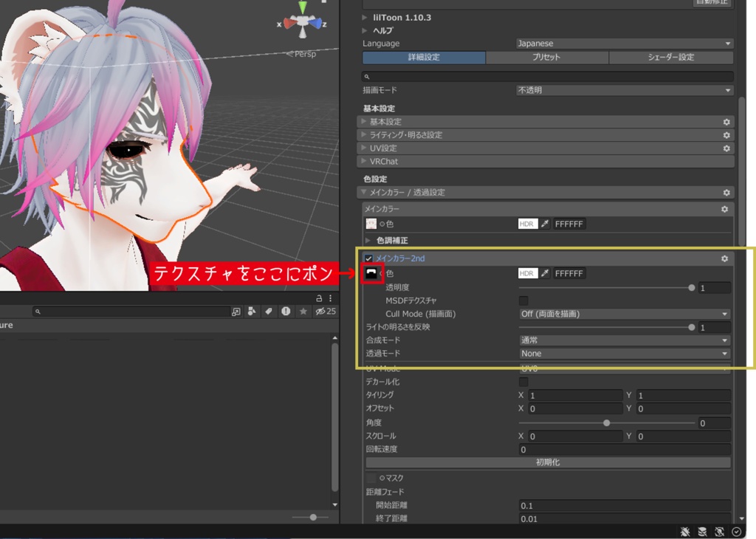Enable the MSDFテクスチャ checkbox

pyautogui.click(x=523, y=301)
